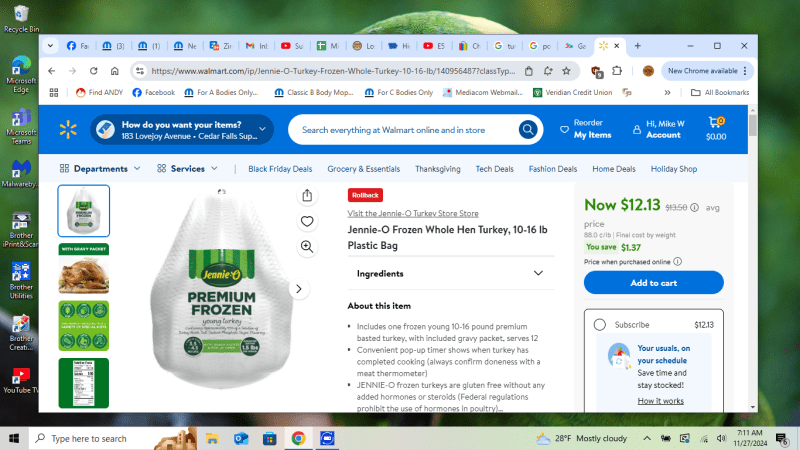Click the address bar URL
This screenshot has width=800, height=450.
pyautogui.click(x=333, y=71)
